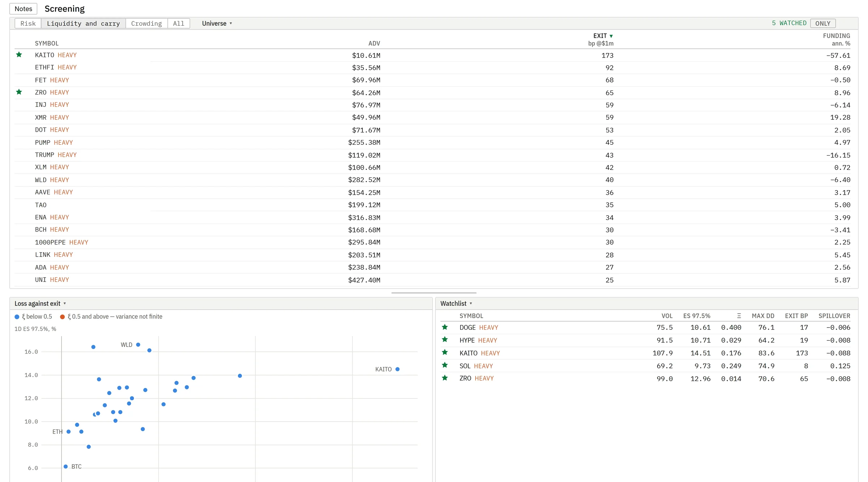Sort by the ADV column header
This screenshot has height=482, width=868.
pos(374,43)
